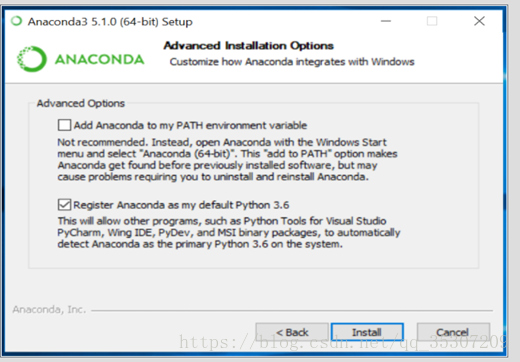Enable the Add Anaconda to PATH checkbox
Image resolution: width=520 pixels, height=362 pixels.
click(x=64, y=125)
